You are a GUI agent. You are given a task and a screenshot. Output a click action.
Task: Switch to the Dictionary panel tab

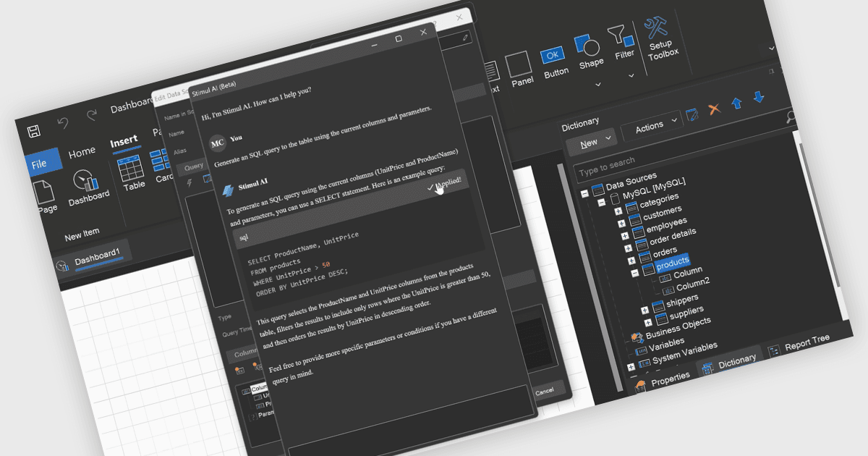[730, 360]
